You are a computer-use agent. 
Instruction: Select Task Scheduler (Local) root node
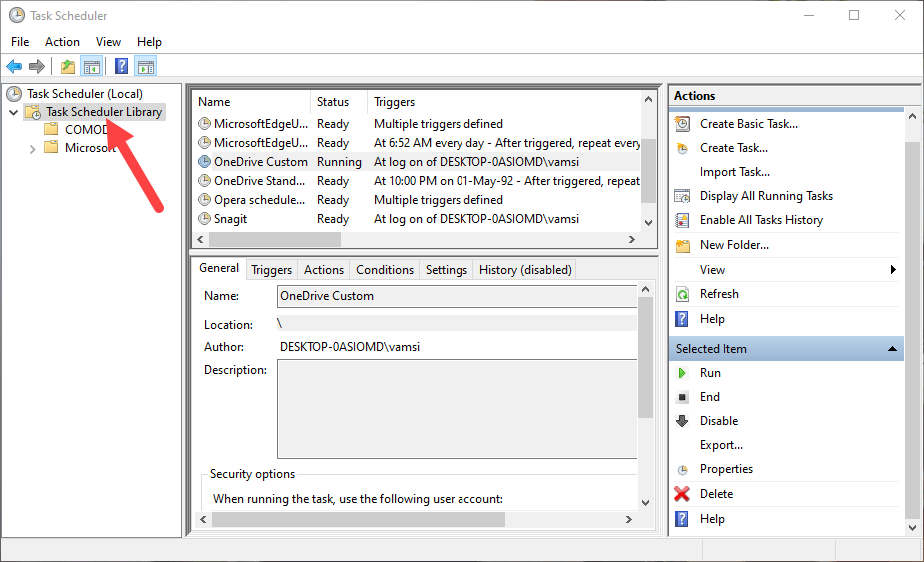coord(85,94)
